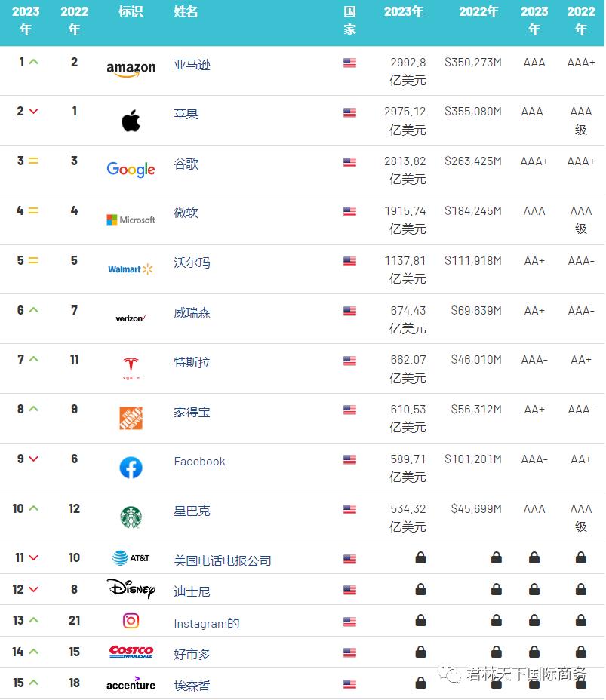The height and width of the screenshot is (700, 606).
Task: Click the Google logo
Action: pyautogui.click(x=130, y=170)
